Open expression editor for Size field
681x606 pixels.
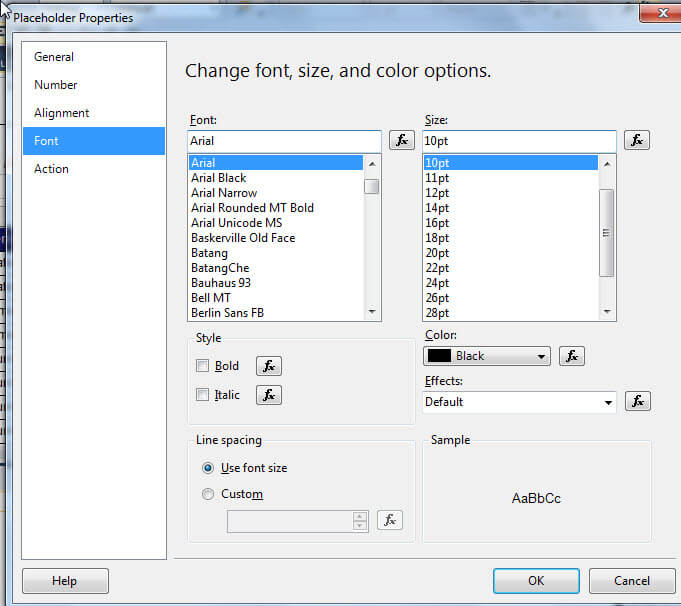click(x=637, y=141)
